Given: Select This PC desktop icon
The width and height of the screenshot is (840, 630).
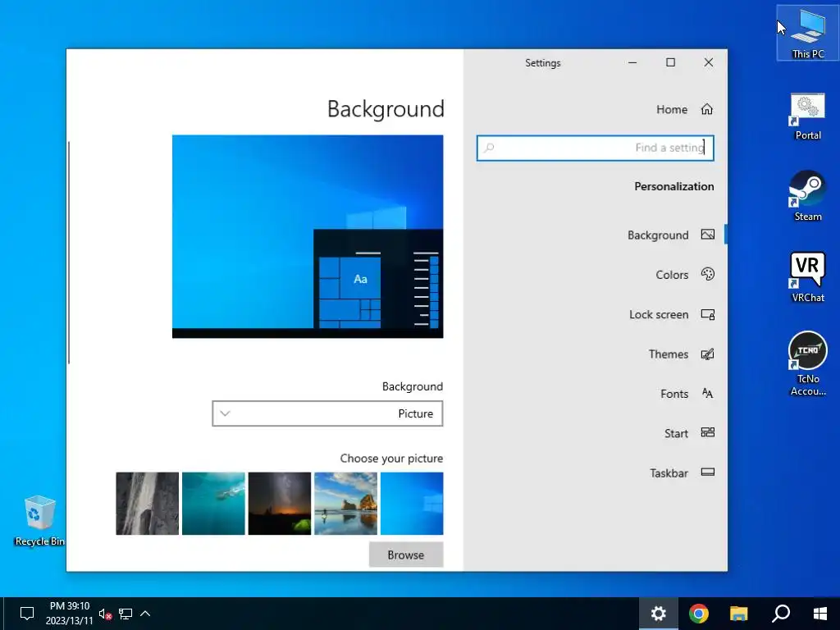Looking at the screenshot, I should 808,33.
